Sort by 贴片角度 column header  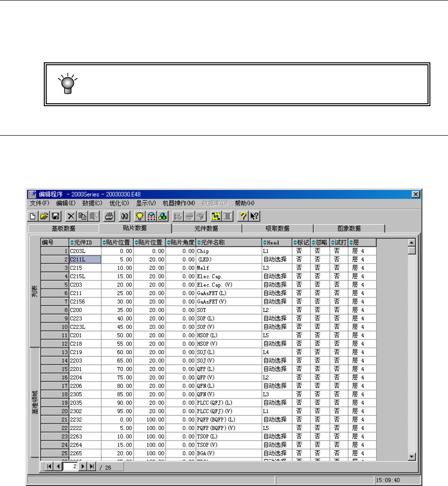pos(181,242)
